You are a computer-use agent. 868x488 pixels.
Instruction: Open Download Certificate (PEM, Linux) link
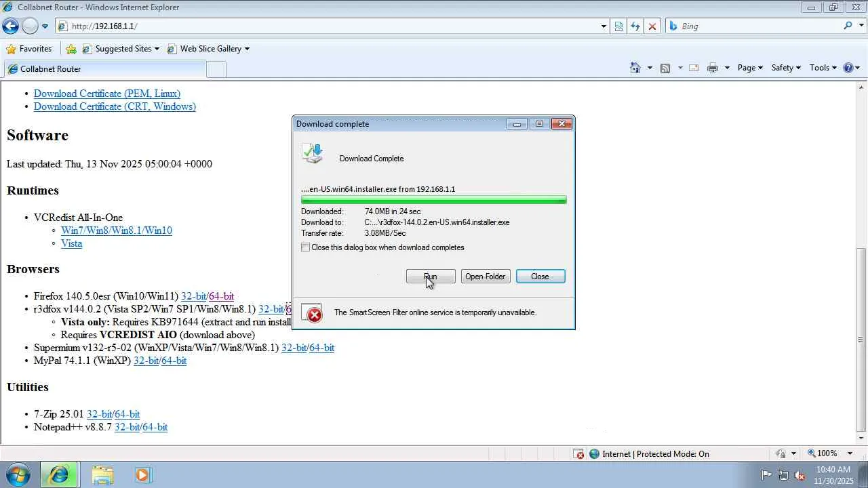coord(107,94)
